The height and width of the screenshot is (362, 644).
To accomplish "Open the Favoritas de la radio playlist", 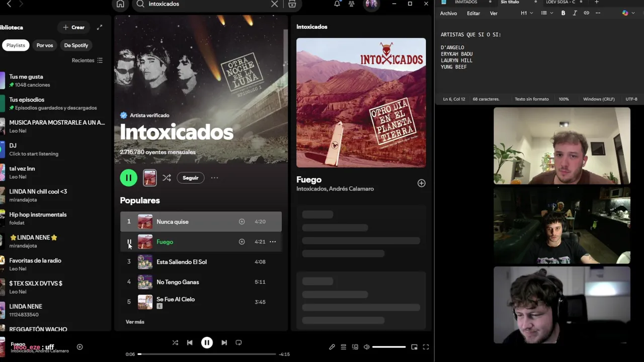I will click(x=53, y=264).
